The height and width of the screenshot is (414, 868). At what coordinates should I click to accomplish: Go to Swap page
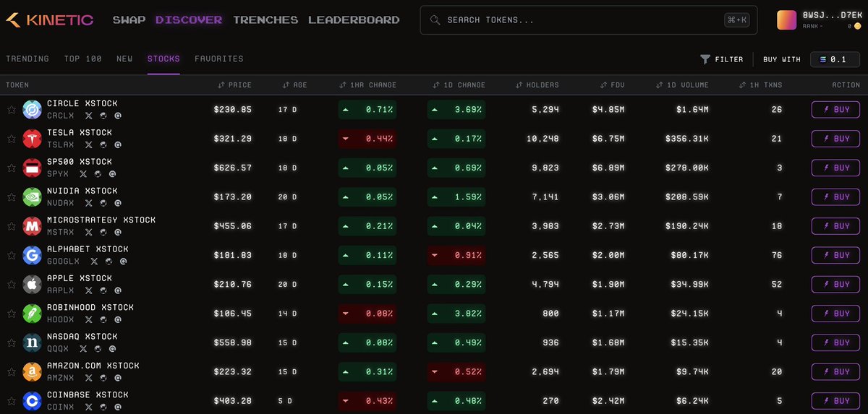[129, 20]
